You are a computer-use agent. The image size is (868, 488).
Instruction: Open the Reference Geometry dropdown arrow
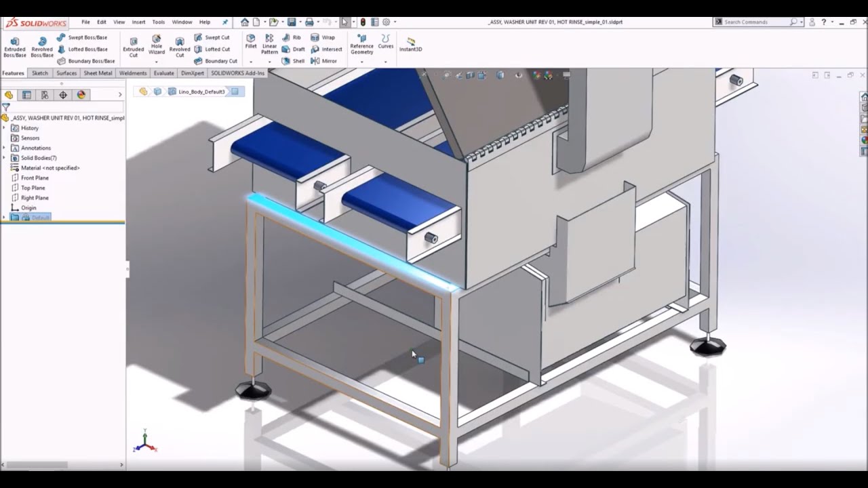tap(361, 62)
